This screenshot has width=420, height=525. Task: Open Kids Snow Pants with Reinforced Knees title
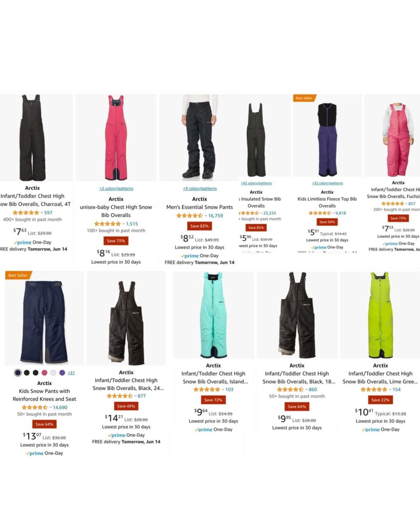(44, 395)
